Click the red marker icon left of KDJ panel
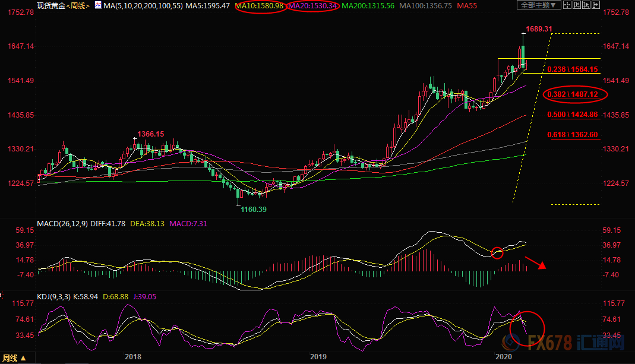 tap(2, 295)
